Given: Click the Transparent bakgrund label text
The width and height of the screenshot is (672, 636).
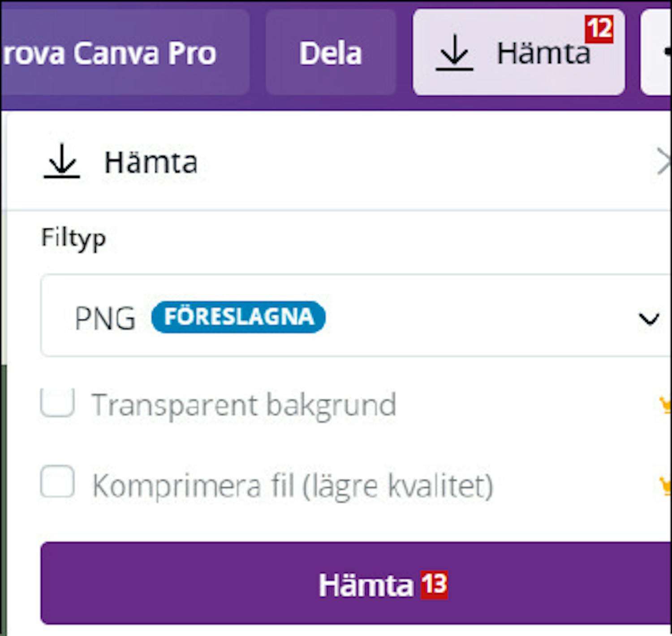Looking at the screenshot, I should coord(244,405).
